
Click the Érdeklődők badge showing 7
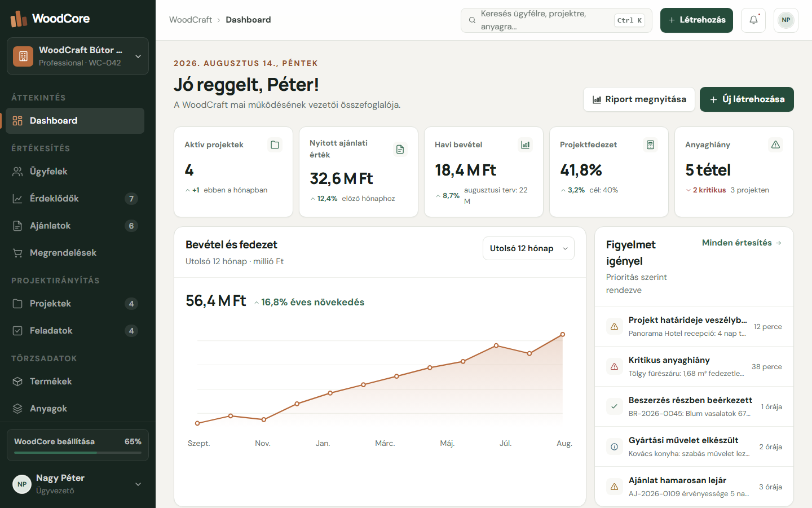131,199
